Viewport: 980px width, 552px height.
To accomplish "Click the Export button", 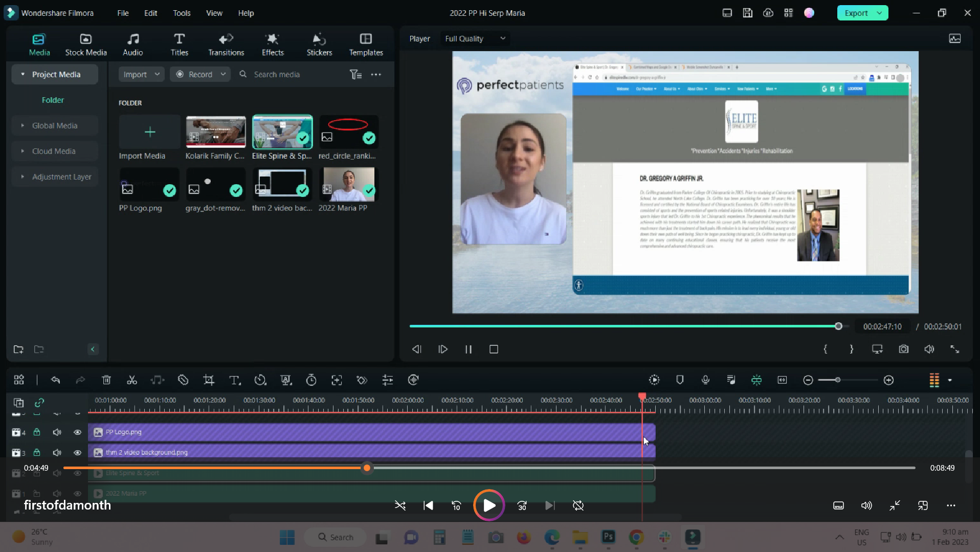I will click(x=856, y=13).
